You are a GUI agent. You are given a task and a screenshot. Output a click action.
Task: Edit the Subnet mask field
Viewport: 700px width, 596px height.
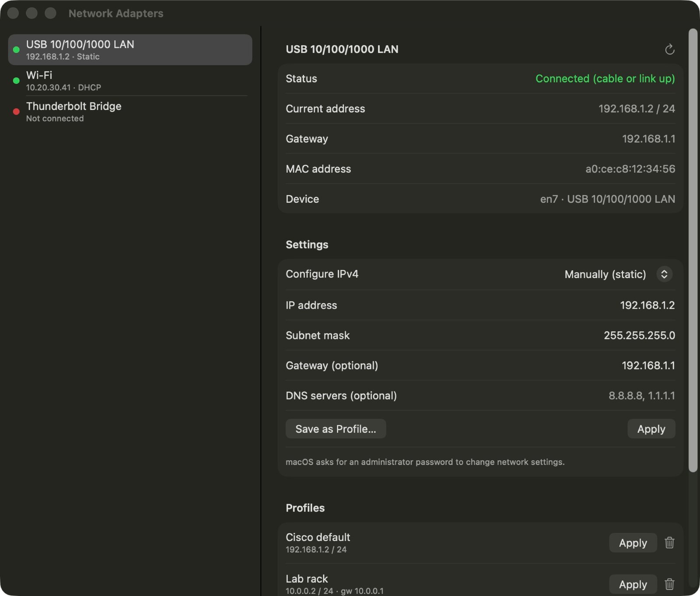point(480,335)
